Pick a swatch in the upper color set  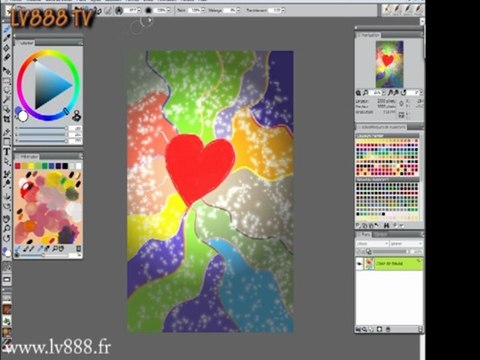tap(387, 157)
